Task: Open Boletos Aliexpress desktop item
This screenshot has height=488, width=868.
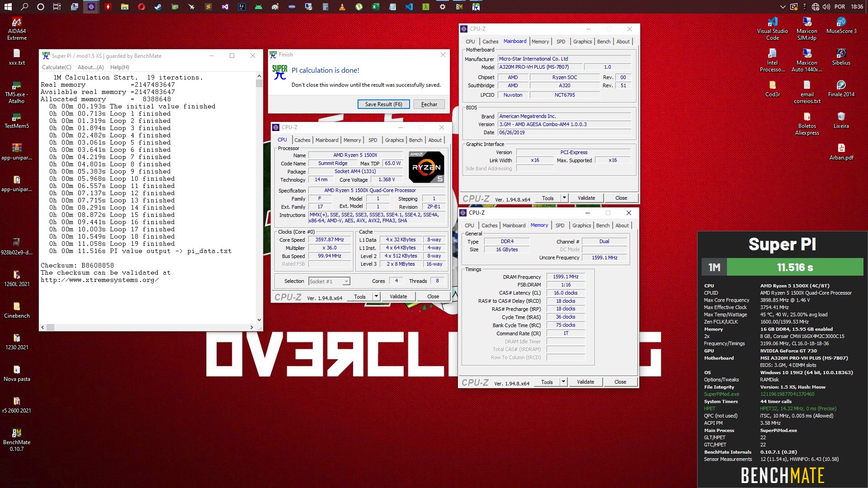Action: [807, 123]
